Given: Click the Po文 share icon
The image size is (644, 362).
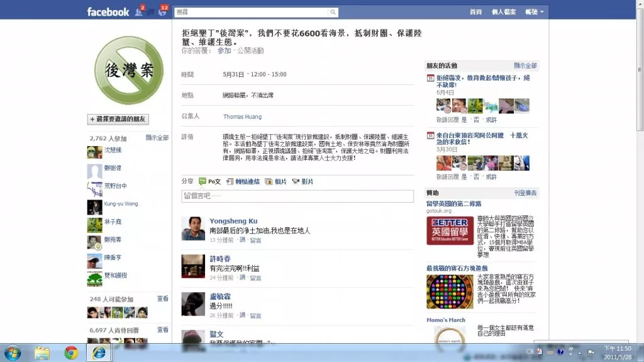Looking at the screenshot, I should click(x=202, y=181).
